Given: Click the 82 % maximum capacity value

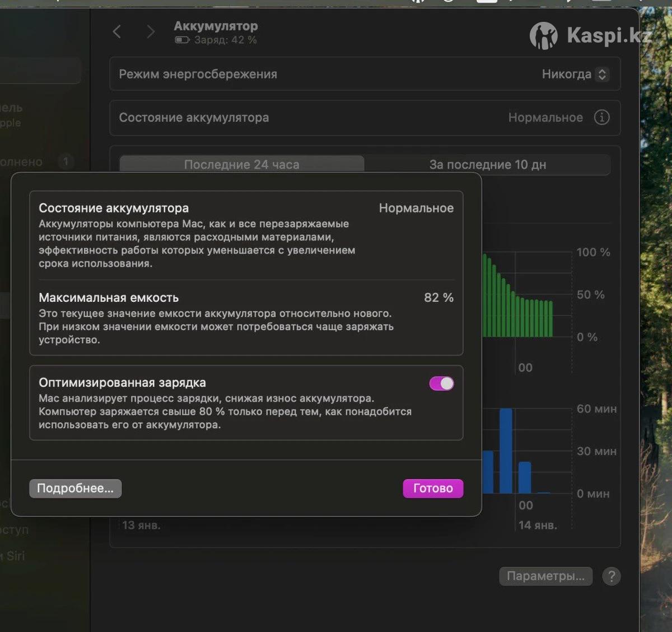Looking at the screenshot, I should click(438, 298).
